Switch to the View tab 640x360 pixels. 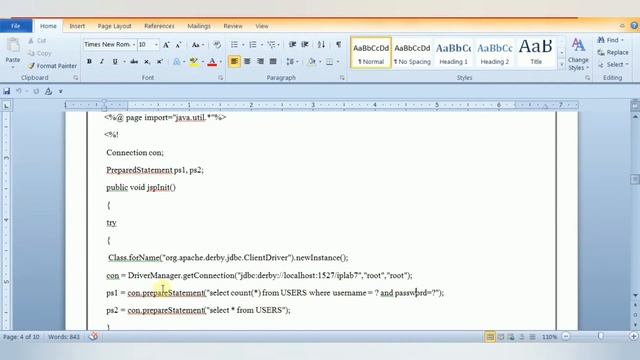click(262, 26)
